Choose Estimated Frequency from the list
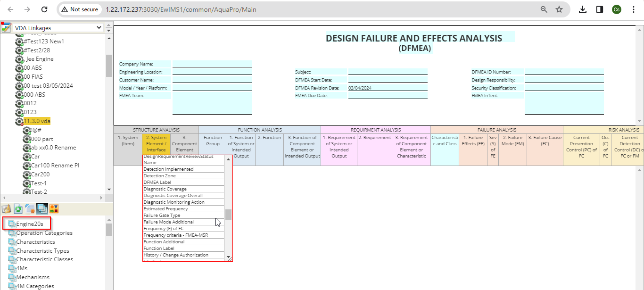 pos(183,209)
